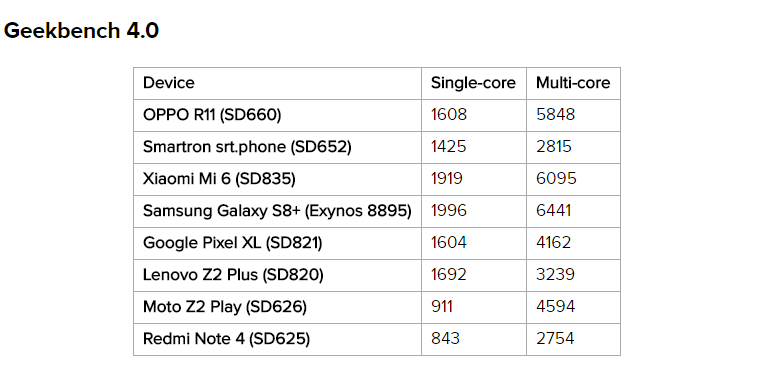Click the multi-core score 5848
The height and width of the screenshot is (378, 759).
click(555, 115)
